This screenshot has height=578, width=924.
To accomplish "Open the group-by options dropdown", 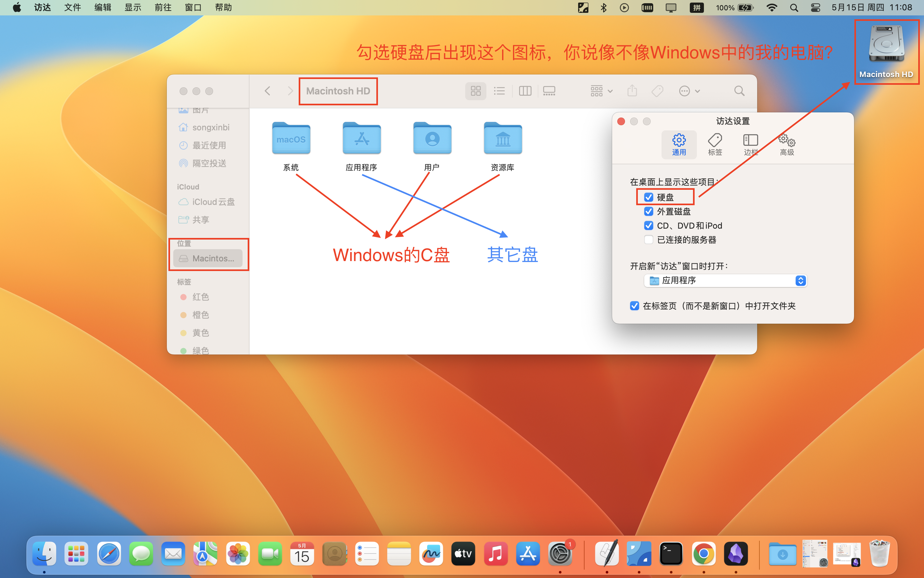I will tap(601, 91).
